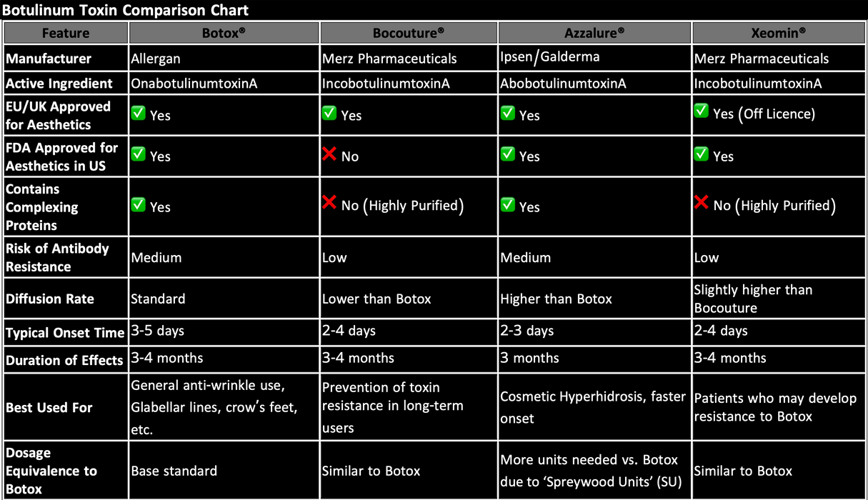Select the Botox® column header
This screenshot has height=500, width=868.
[x=223, y=33]
